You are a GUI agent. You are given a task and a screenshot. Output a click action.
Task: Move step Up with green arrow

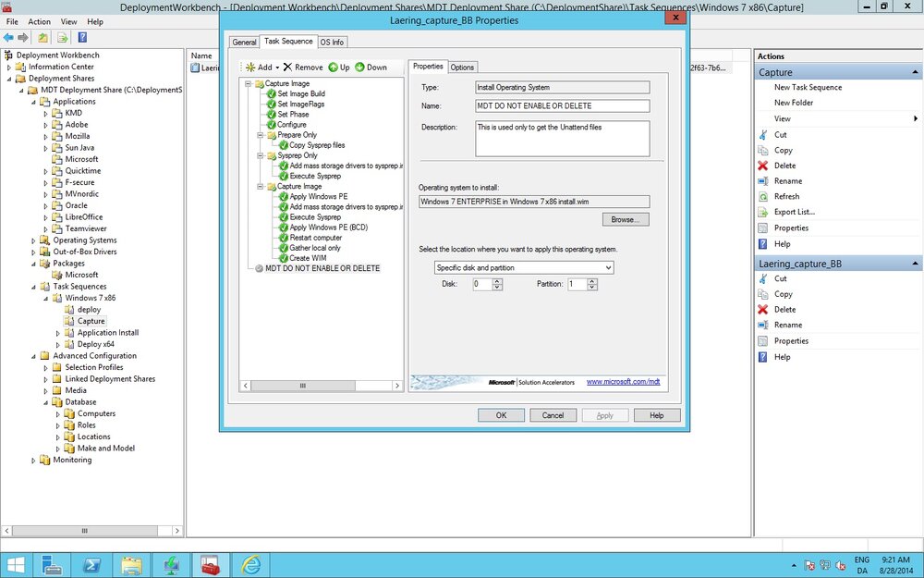339,68
